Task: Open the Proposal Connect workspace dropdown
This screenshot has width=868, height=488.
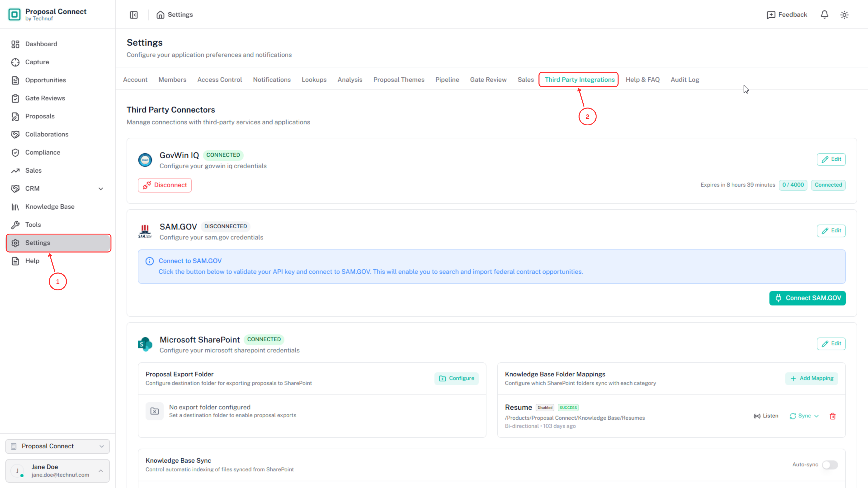Action: coord(58,446)
